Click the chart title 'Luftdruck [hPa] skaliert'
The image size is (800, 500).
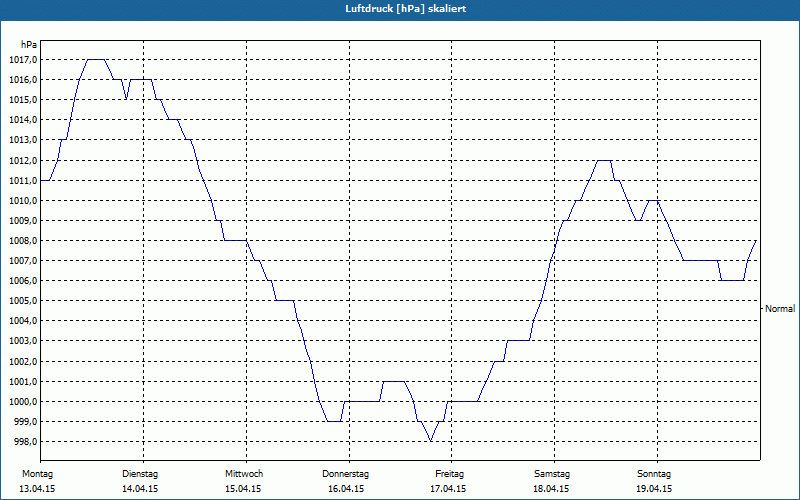(x=406, y=9)
